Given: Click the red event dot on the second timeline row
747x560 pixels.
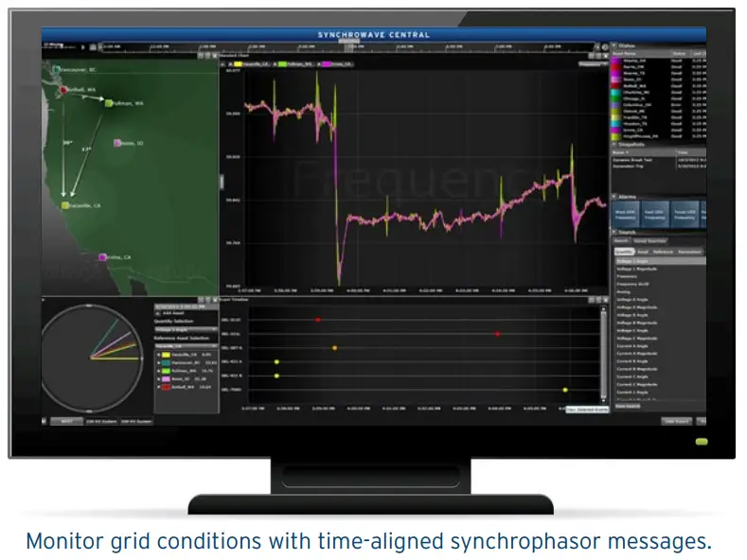Looking at the screenshot, I should coord(497,334).
